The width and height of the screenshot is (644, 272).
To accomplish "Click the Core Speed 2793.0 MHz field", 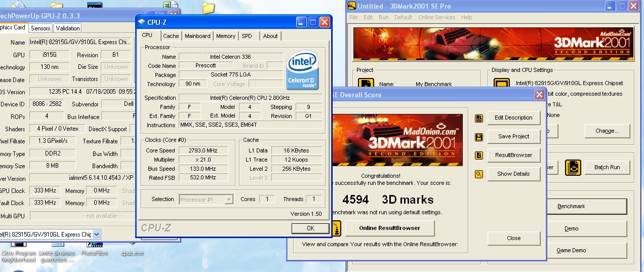I will coord(203,150).
